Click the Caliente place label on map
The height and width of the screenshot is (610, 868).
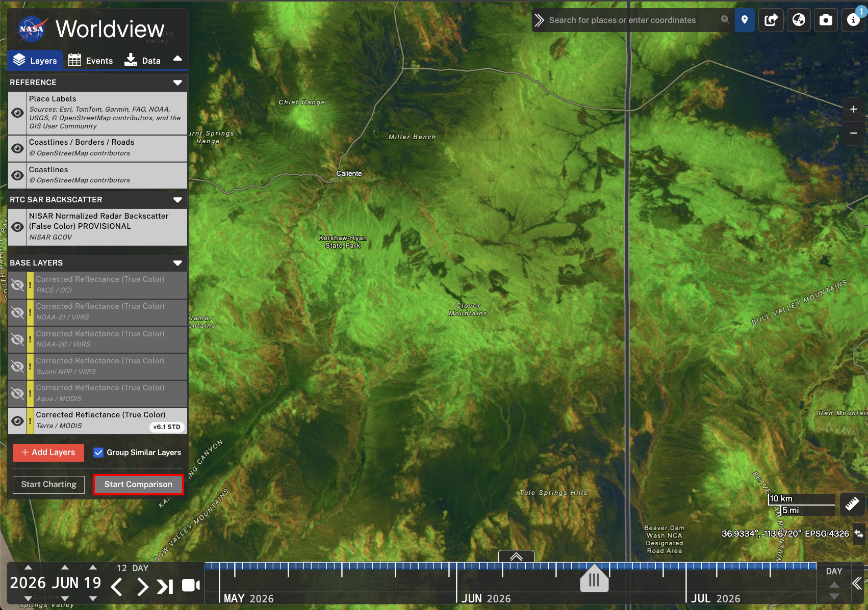click(349, 173)
